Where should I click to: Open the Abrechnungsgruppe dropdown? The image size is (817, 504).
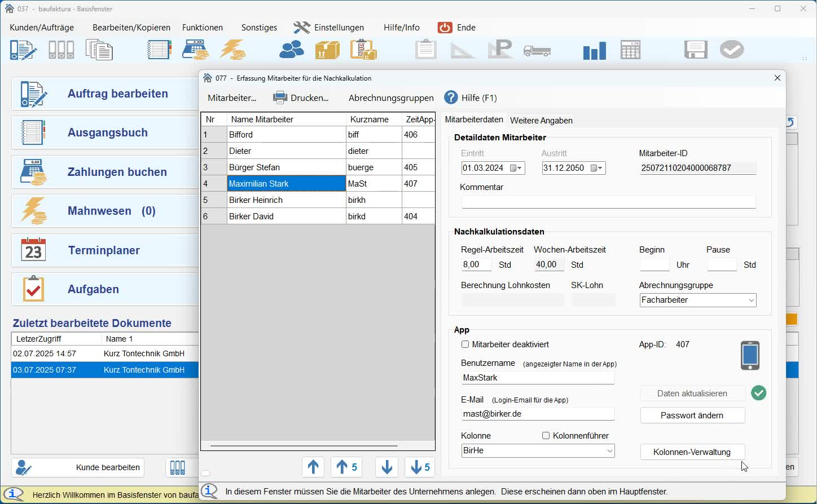(x=751, y=300)
